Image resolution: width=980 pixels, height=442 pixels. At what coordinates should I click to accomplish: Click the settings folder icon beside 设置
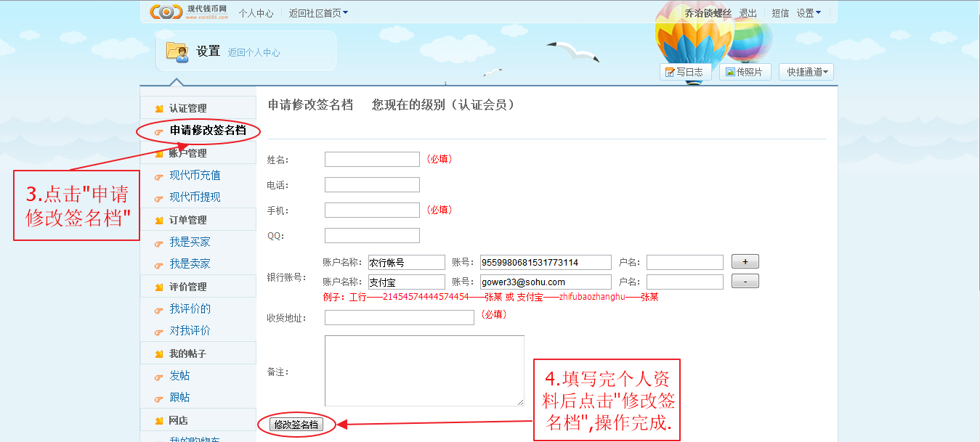[x=177, y=51]
